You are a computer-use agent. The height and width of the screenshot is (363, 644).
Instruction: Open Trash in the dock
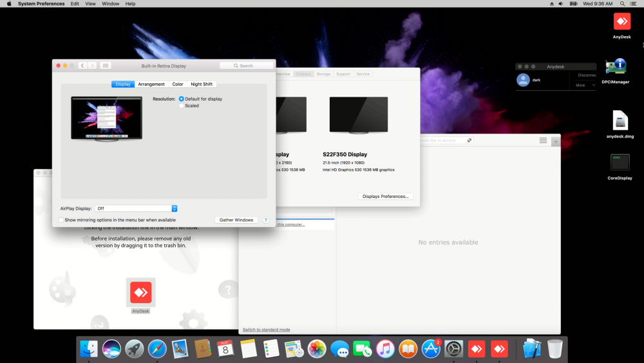point(555,349)
